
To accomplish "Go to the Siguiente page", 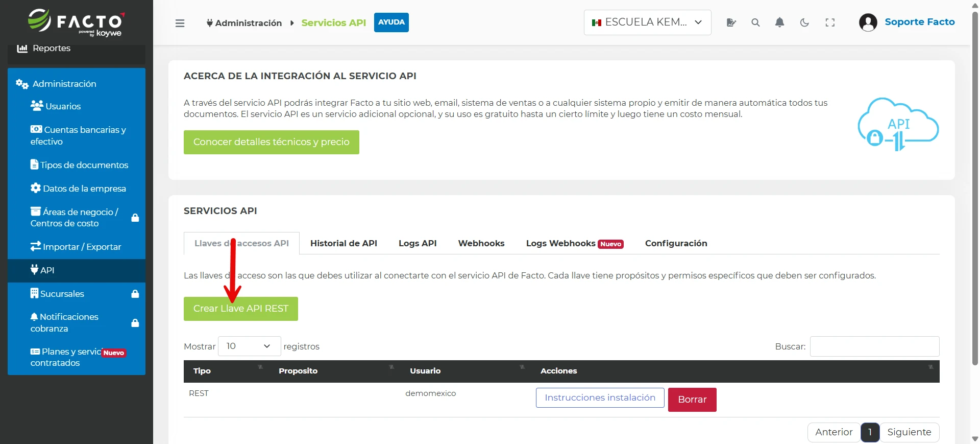I will [909, 432].
